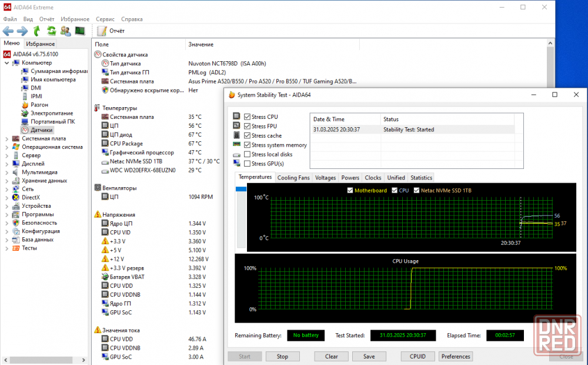Click the Отчёт report toolbar button
This screenshot has width=588, height=365.
[111, 31]
